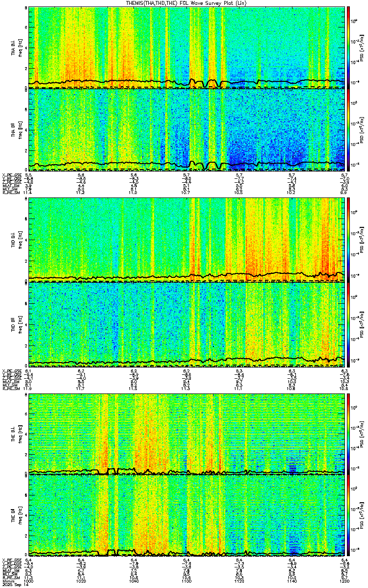Image resolution: width=368 pixels, height=588 pixels.
Task: Click the THE BL panel PSD color bar
Action: coord(348,434)
